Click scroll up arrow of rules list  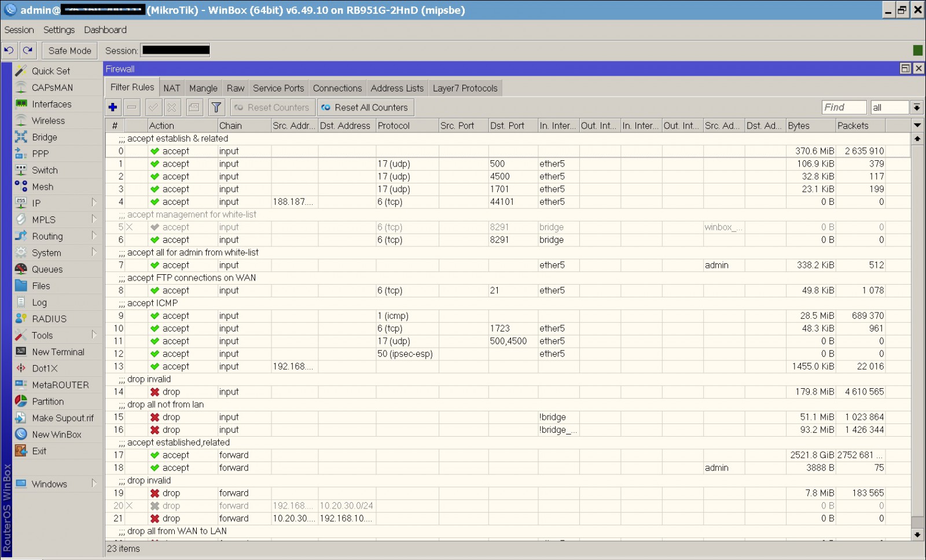(x=917, y=139)
